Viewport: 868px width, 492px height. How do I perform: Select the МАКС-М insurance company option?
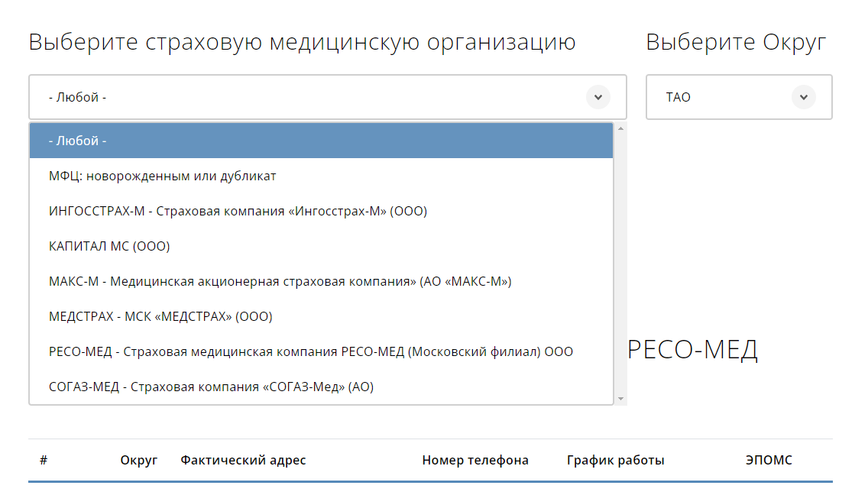321,281
